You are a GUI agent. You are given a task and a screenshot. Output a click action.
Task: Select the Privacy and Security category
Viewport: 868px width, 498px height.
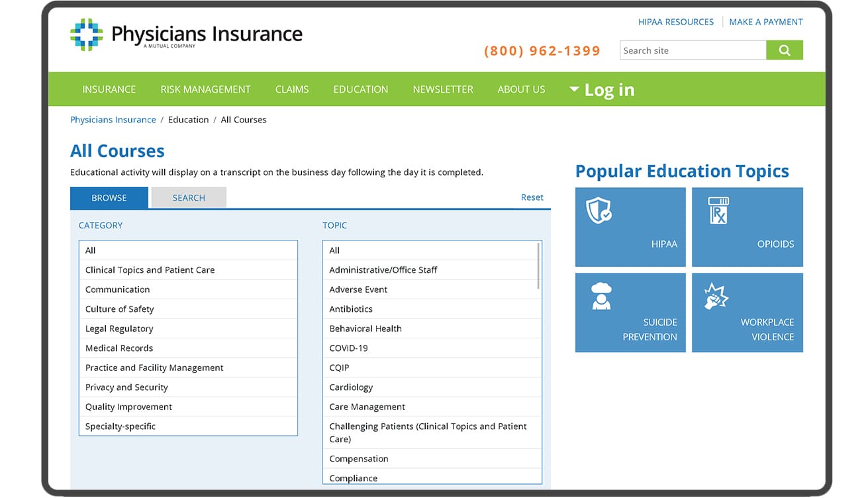(x=188, y=387)
